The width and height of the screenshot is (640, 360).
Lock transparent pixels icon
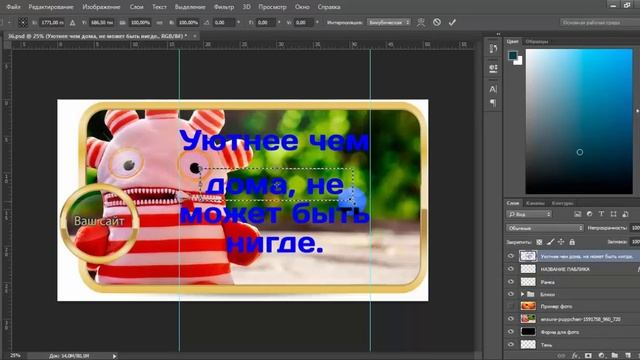539,242
